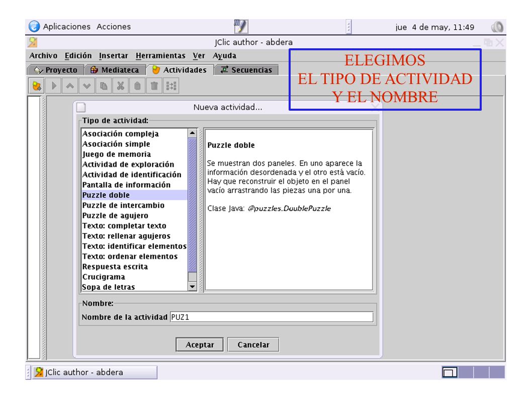The height and width of the screenshot is (399, 532).
Task: Click the scroll up arrow of activity list
Action: click(x=193, y=133)
